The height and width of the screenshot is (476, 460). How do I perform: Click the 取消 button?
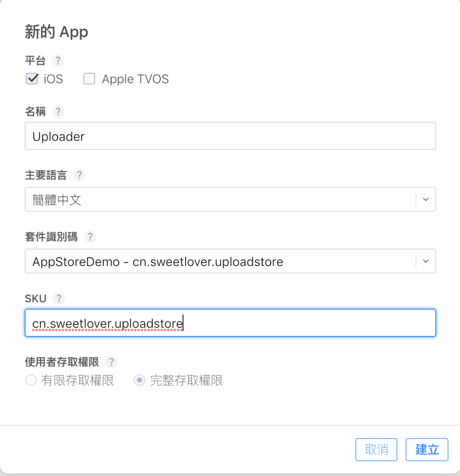(376, 449)
